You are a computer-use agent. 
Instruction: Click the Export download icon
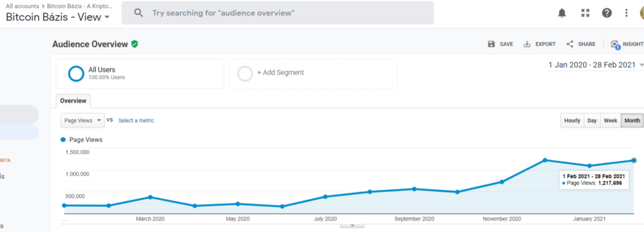[x=527, y=44]
